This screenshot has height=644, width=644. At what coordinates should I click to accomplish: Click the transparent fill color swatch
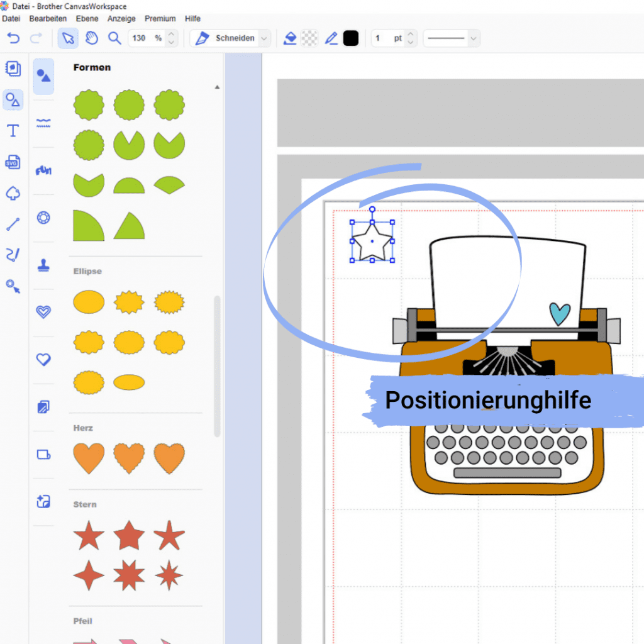coord(309,38)
